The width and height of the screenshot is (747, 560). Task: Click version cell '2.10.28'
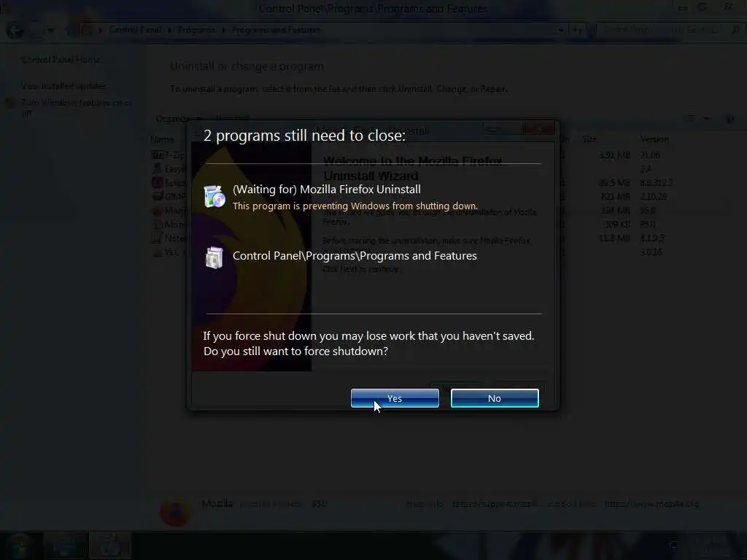pyautogui.click(x=654, y=197)
